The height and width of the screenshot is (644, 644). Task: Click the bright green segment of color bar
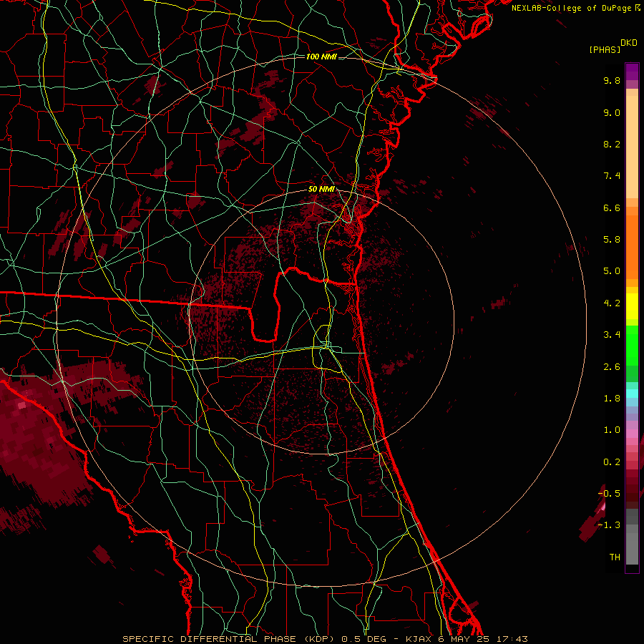coord(632,346)
